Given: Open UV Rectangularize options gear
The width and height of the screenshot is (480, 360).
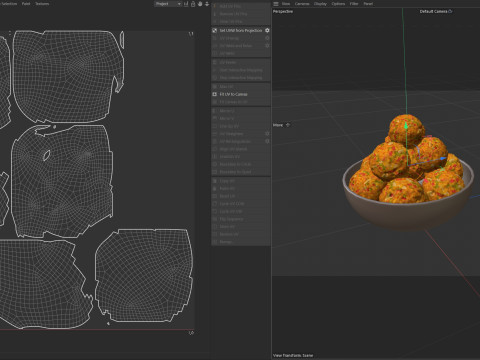Looking at the screenshot, I should click(x=267, y=141).
